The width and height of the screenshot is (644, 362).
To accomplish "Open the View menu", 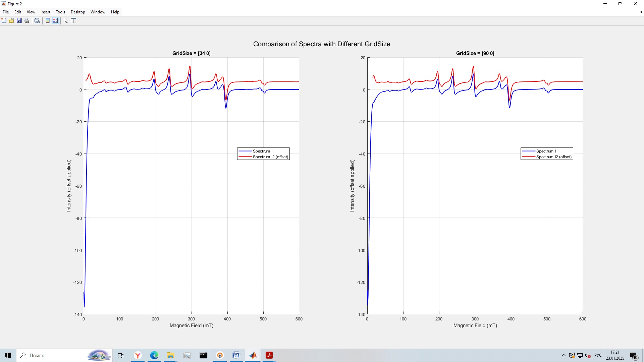I will pyautogui.click(x=31, y=12).
